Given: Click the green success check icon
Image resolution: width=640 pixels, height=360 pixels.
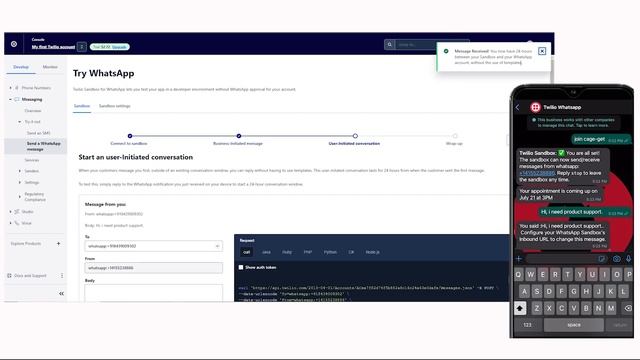Looking at the screenshot, I should pyautogui.click(x=446, y=51).
